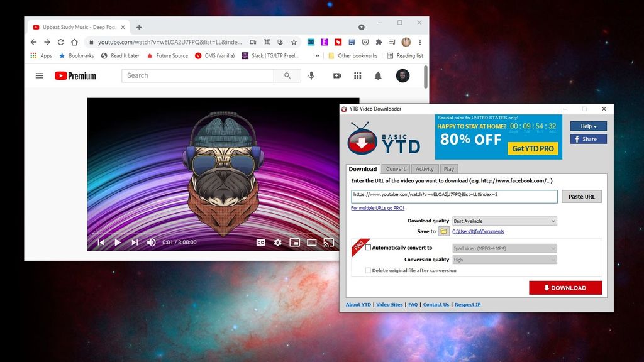The image size is (644, 362).
Task: Open the For multiple URLs go PRO link
Action: 378,207
